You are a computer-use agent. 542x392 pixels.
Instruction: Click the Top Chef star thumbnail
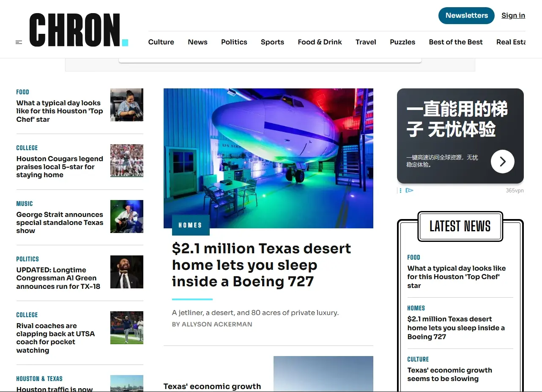tap(126, 105)
